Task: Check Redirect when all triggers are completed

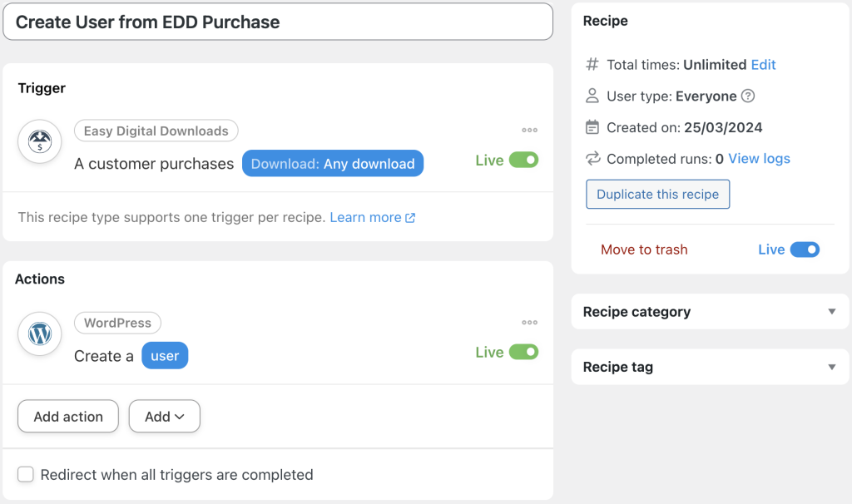Action: (26, 474)
